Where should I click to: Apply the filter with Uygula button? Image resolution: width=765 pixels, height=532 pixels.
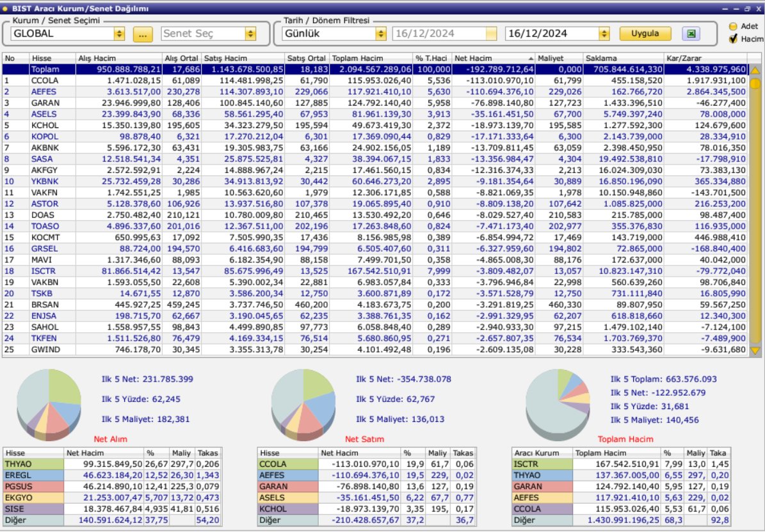click(645, 34)
